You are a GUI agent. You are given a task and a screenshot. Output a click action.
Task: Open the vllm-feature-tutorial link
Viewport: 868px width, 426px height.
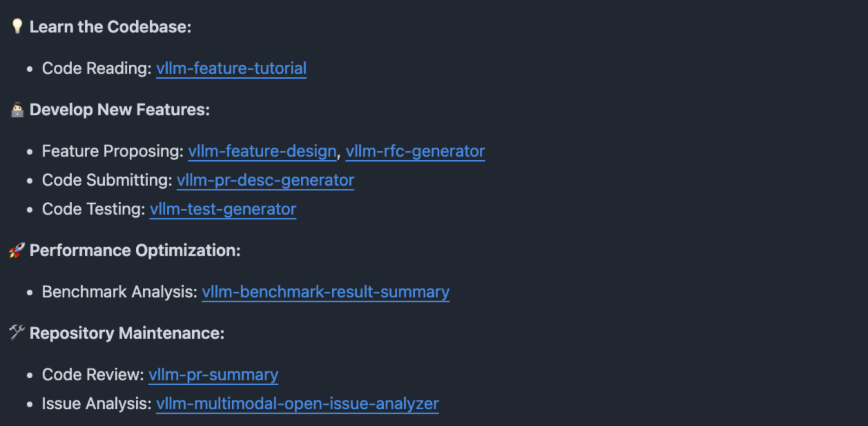pos(231,69)
